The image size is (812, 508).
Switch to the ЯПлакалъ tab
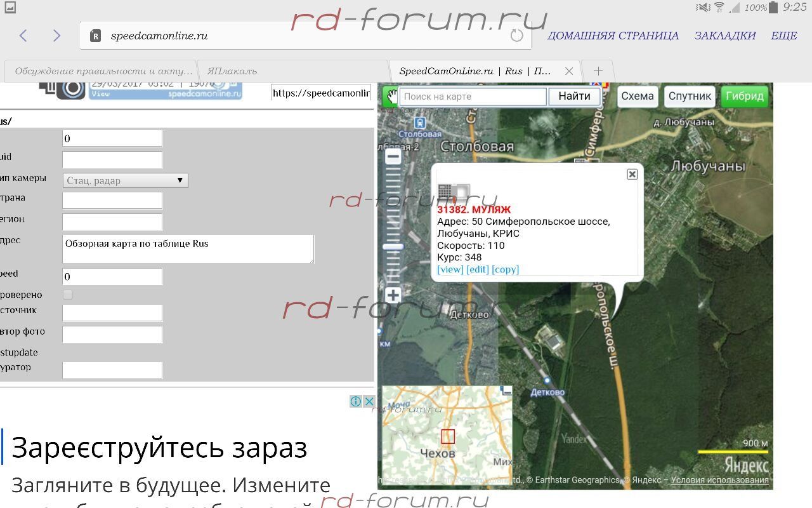tap(292, 71)
